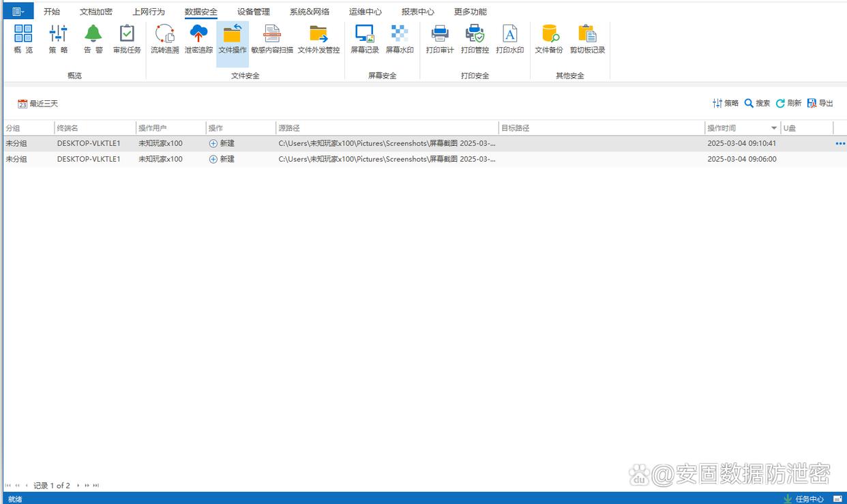847x504 pixels.
Task: Click the 泄密追踪 cloud icon
Action: click(x=198, y=39)
